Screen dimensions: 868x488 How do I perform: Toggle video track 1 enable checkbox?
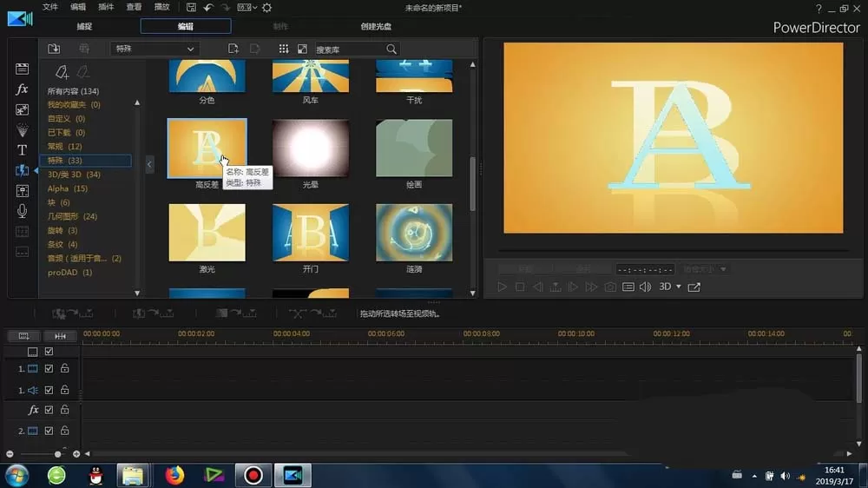(x=49, y=368)
